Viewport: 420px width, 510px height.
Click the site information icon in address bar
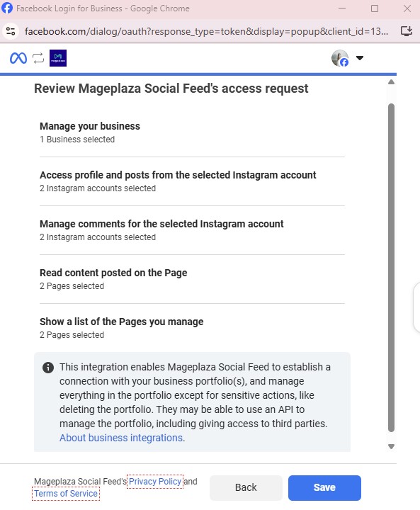11,31
